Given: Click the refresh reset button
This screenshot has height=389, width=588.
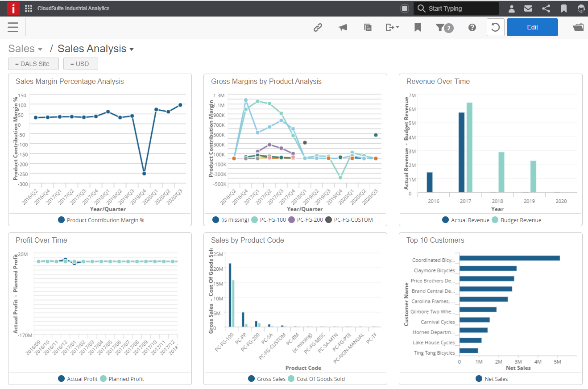Looking at the screenshot, I should click(495, 27).
